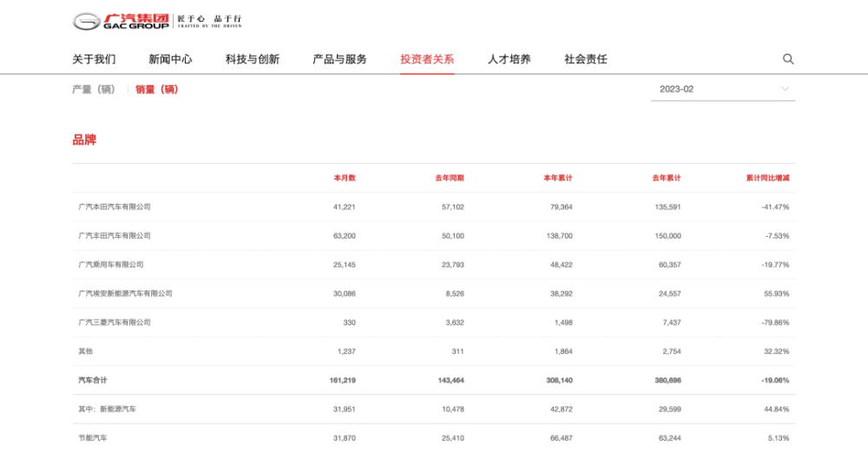Viewport: 868px width, 452px height.
Task: Click the 去年同期 column header
Action: [450, 178]
